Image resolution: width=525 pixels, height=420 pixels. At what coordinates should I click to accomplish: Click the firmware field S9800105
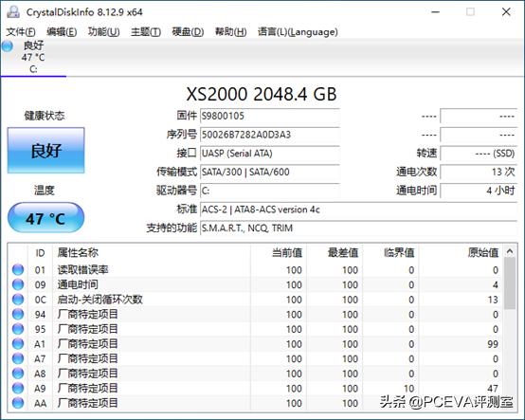click(x=269, y=117)
